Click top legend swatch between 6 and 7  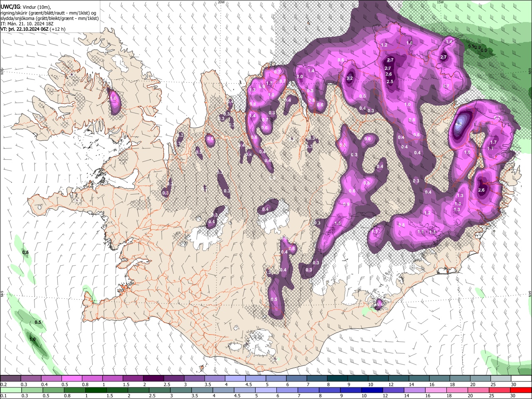(296, 379)
